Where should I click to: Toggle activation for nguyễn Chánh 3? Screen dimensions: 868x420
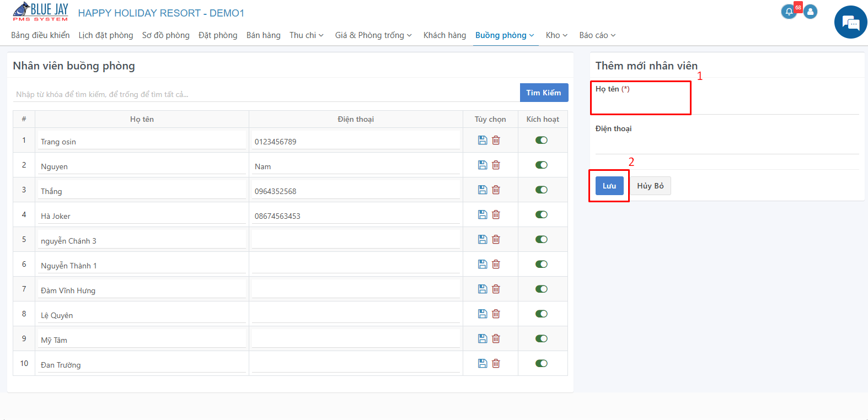pos(542,239)
